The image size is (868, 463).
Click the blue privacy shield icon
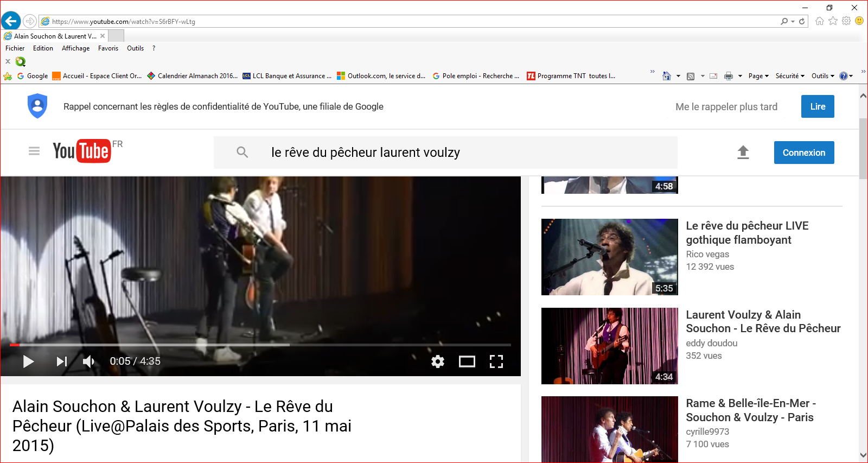click(37, 106)
